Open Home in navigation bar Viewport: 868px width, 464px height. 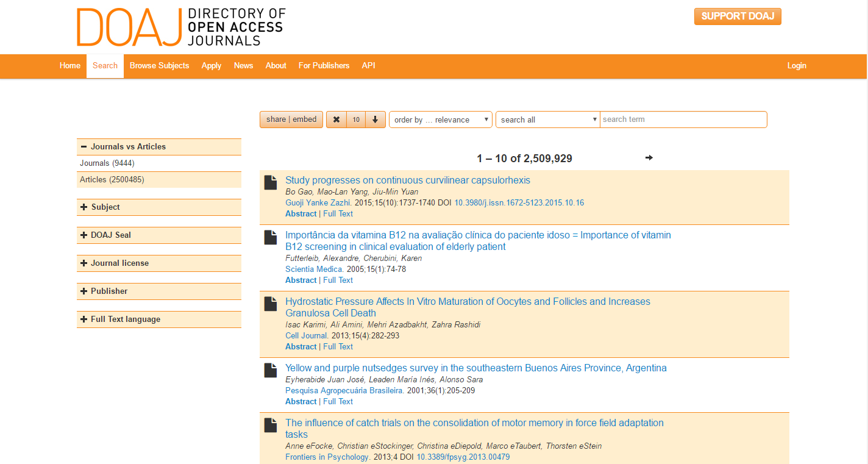pyautogui.click(x=70, y=66)
